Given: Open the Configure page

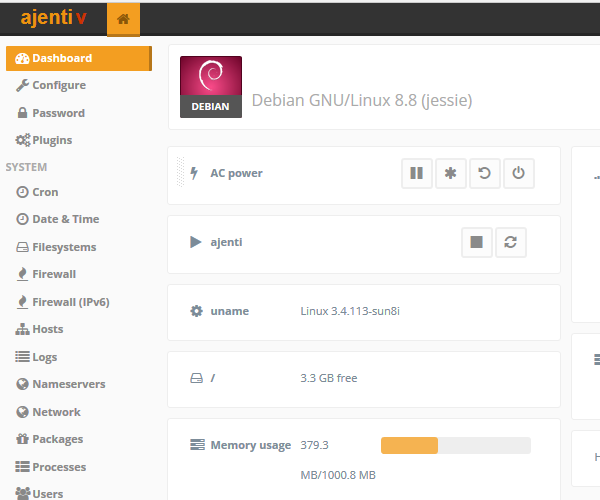Looking at the screenshot, I should (51, 85).
